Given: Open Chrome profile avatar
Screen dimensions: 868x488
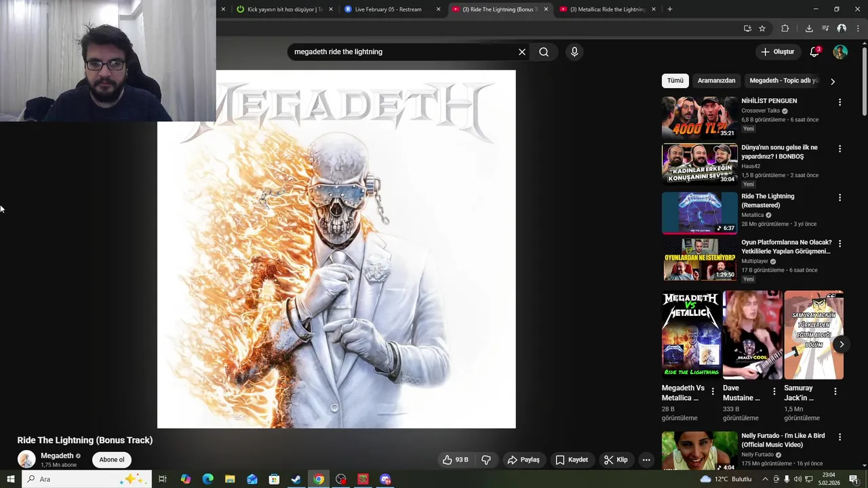Looking at the screenshot, I should pos(842,28).
